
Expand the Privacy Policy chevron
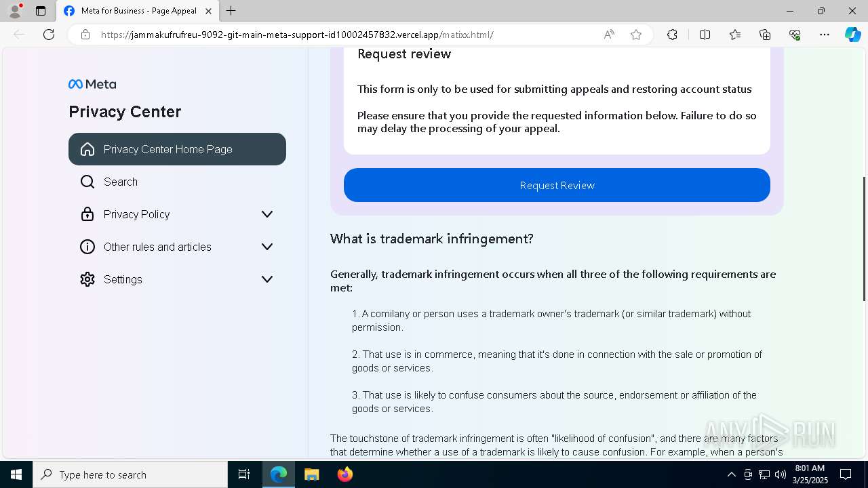[267, 214]
